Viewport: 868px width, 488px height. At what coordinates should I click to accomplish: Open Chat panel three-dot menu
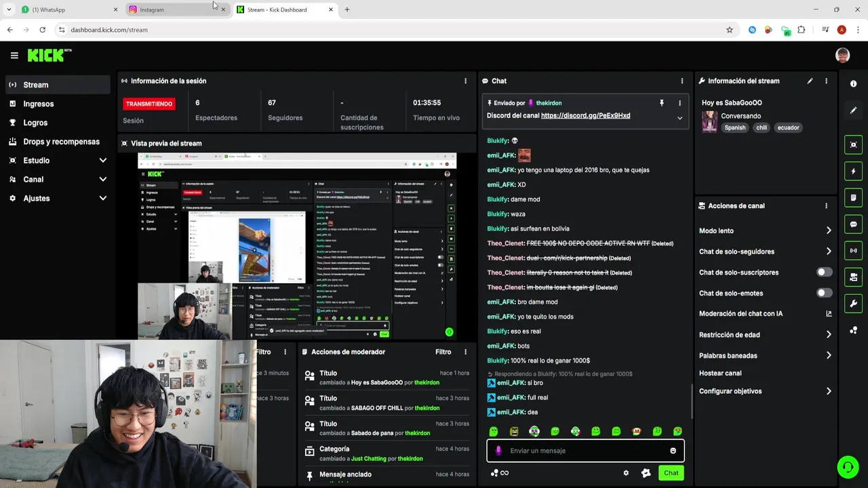(682, 81)
